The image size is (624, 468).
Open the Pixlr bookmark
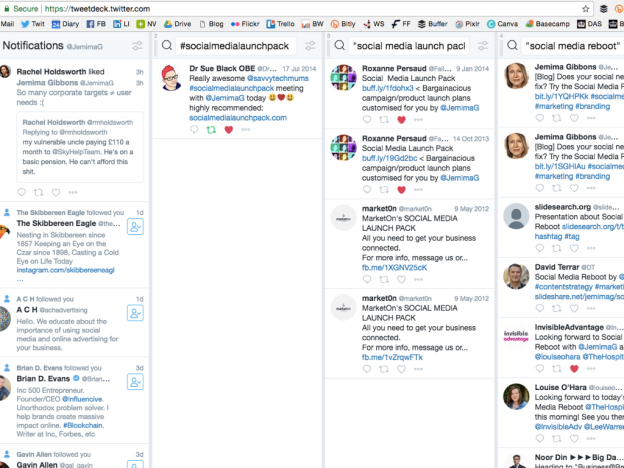pos(468,24)
